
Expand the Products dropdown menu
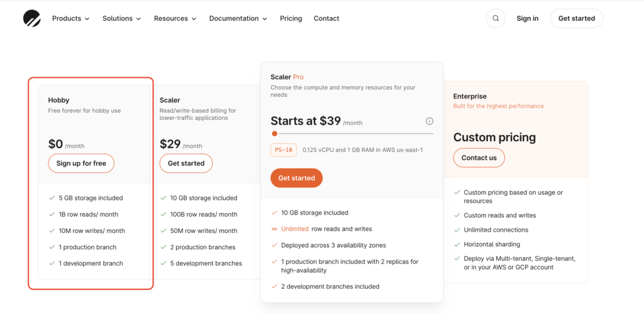point(70,19)
